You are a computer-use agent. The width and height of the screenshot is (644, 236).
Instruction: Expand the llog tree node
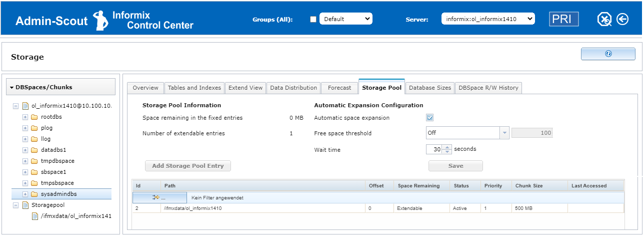[25, 139]
